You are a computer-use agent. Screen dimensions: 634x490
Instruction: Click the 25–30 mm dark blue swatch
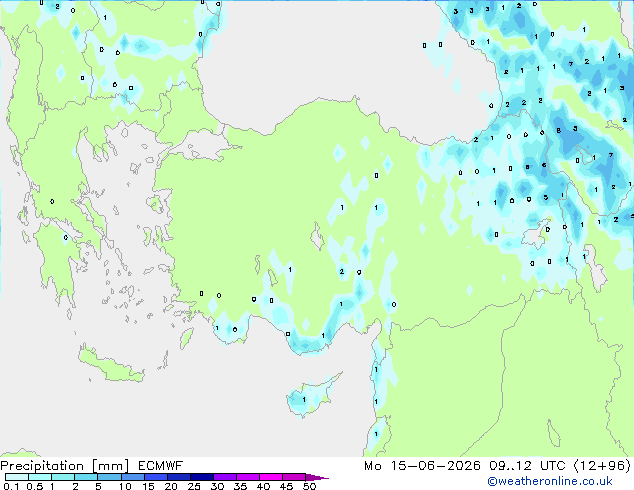point(201,477)
